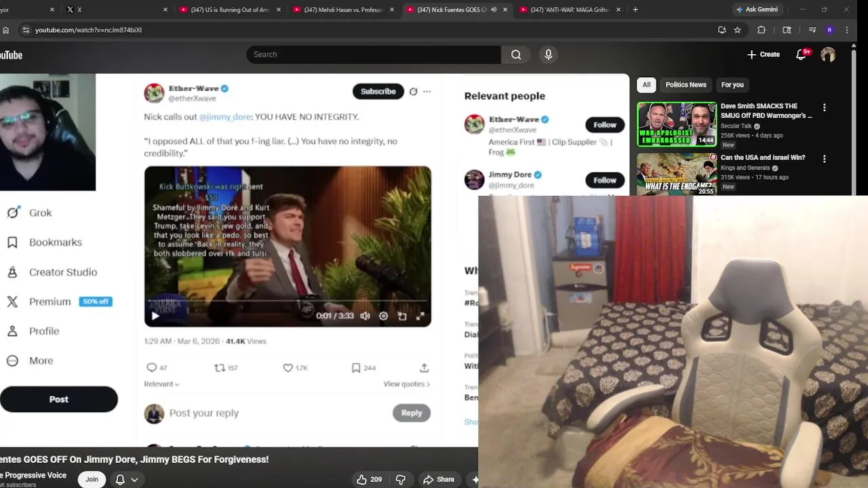Open media controls icon in toolbar
The width and height of the screenshot is (868, 488).
[x=812, y=30]
